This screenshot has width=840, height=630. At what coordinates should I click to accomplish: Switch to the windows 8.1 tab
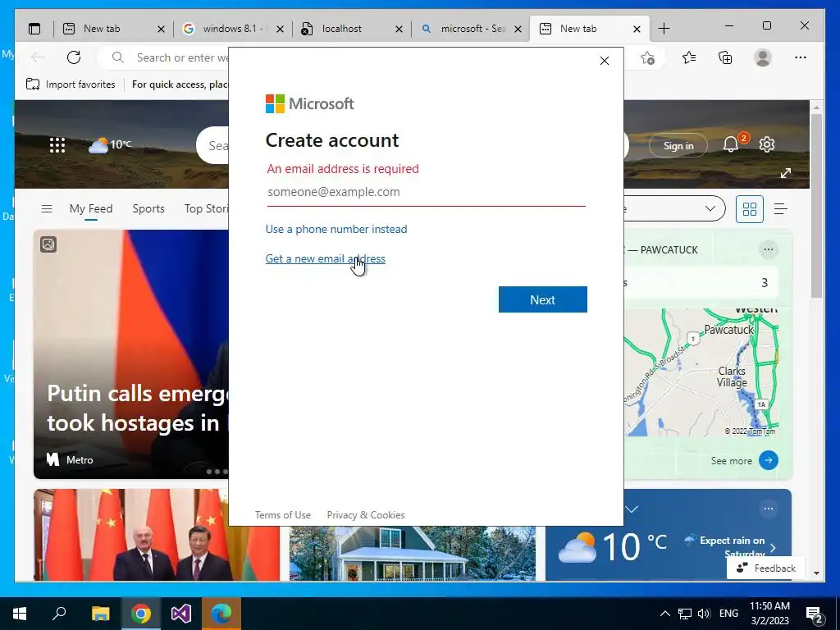point(232,29)
